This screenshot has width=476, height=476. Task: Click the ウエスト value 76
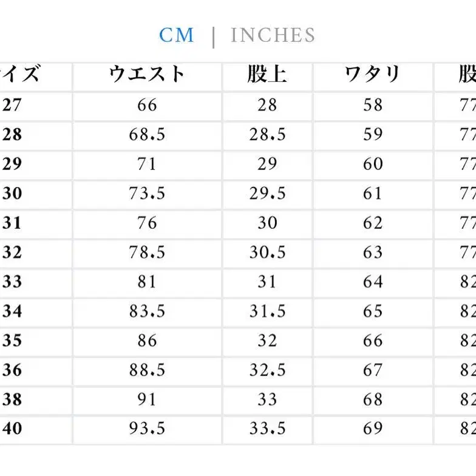point(147,223)
